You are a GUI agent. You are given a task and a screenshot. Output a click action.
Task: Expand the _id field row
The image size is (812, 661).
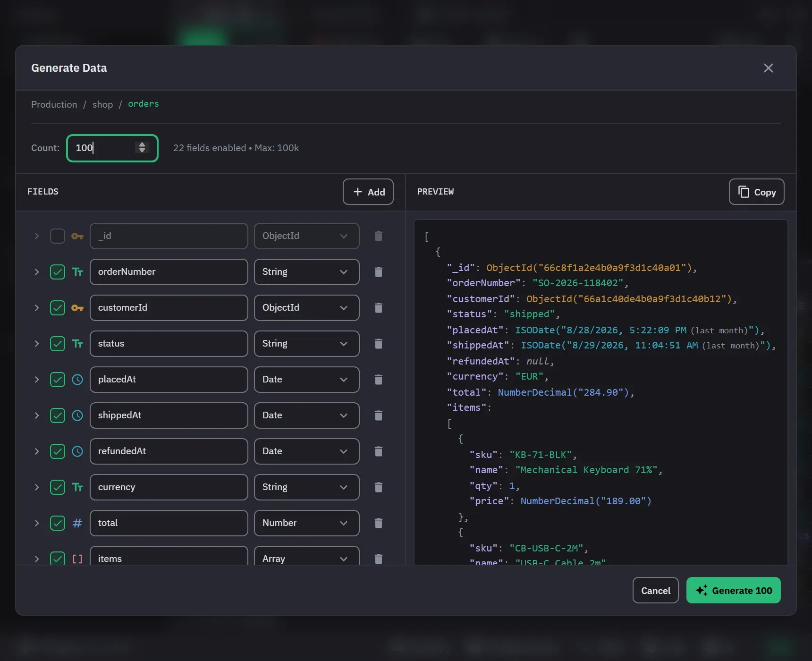click(x=37, y=236)
